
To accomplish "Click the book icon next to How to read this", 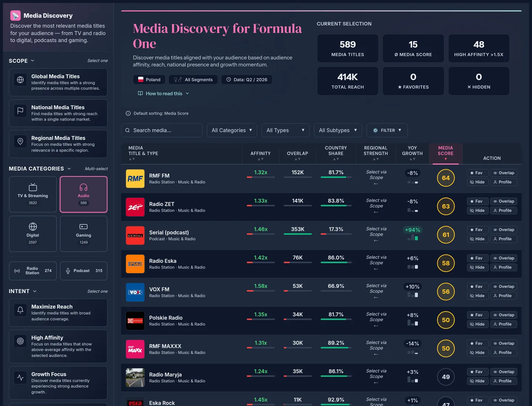I will (x=140, y=93).
